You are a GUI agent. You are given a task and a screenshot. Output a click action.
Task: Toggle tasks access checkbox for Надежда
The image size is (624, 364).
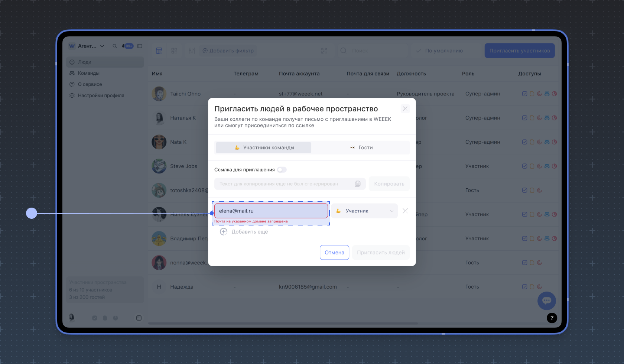click(x=524, y=287)
